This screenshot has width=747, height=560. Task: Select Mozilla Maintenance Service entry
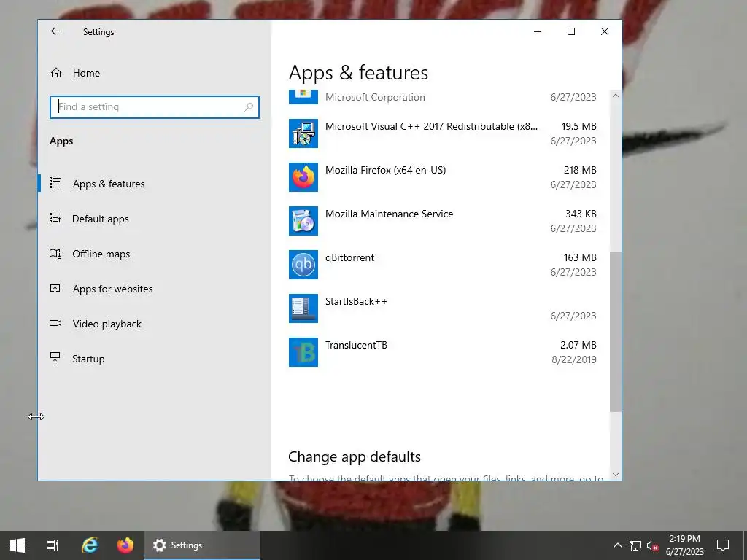coord(443,221)
